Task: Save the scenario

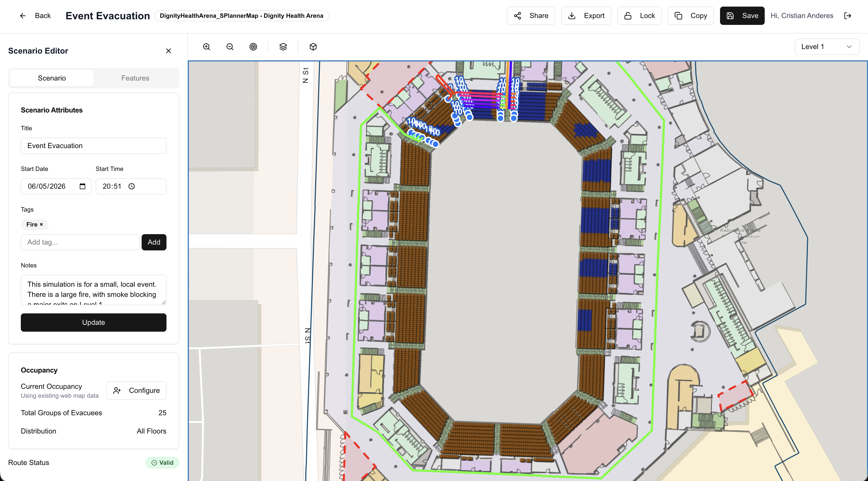Action: tap(742, 16)
